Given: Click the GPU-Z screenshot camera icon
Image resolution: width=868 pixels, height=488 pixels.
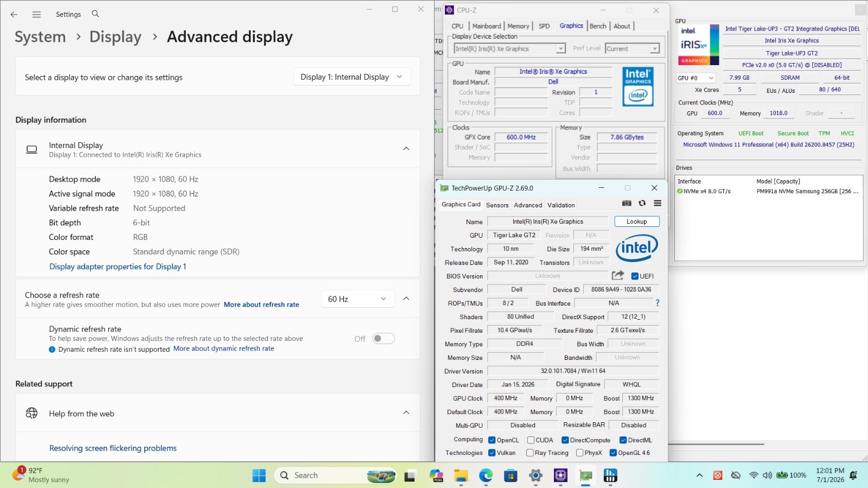Looking at the screenshot, I should pos(627,204).
